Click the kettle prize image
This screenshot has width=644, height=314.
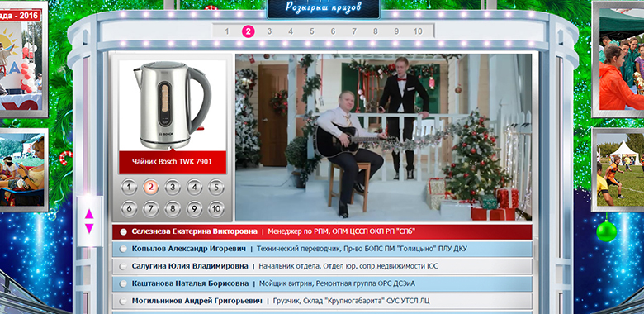[x=172, y=106]
